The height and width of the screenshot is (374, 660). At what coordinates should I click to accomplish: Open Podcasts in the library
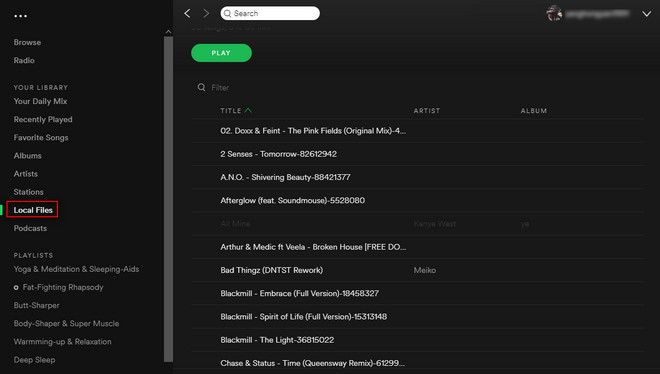pyautogui.click(x=30, y=228)
